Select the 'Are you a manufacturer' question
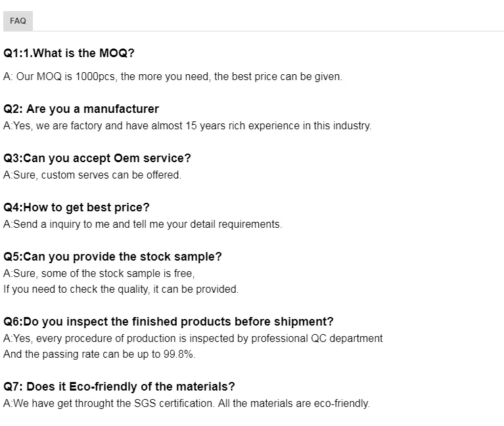The image size is (504, 426). pos(81,109)
